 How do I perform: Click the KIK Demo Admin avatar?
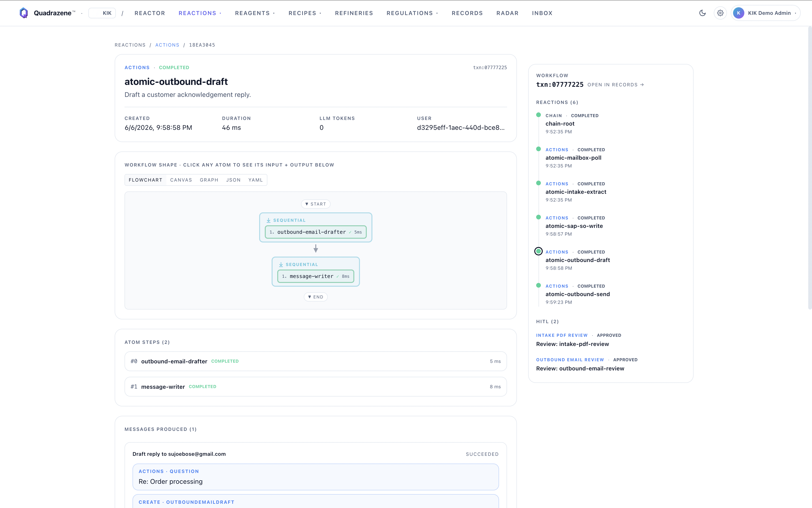(x=738, y=13)
